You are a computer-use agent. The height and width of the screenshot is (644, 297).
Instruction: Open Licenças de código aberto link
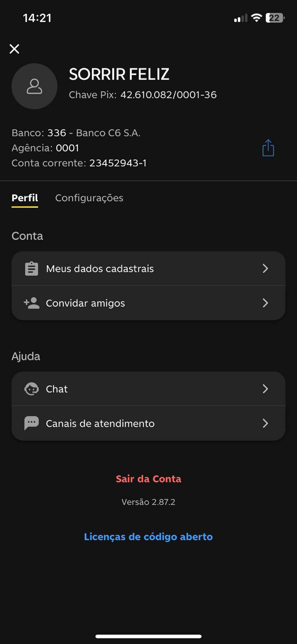point(148,537)
